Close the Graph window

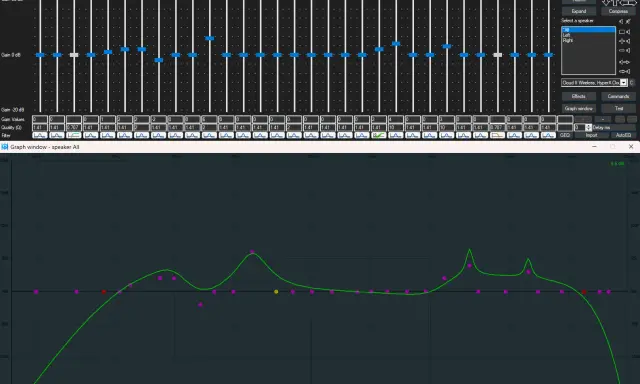click(x=631, y=146)
